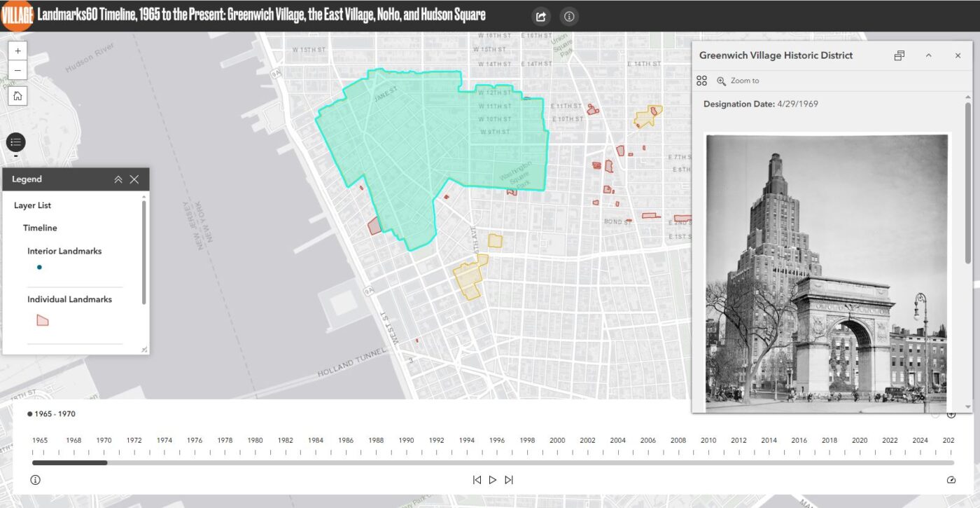Open popup actions menu (four circles icon)
Screen dimensions: 980x508
tap(702, 81)
